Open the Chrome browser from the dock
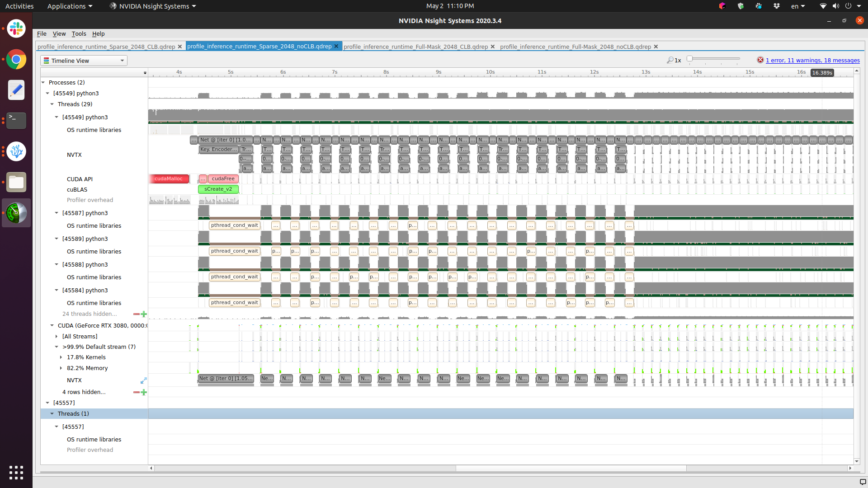Viewport: 868px width, 488px height. 16,59
